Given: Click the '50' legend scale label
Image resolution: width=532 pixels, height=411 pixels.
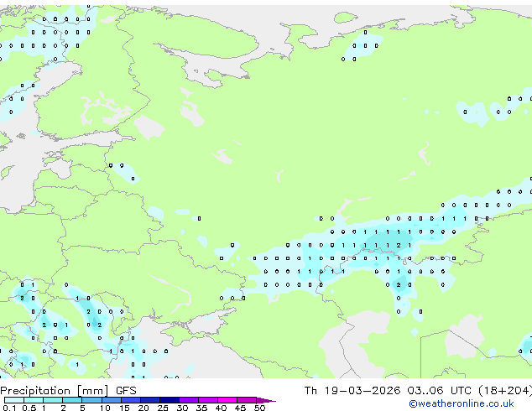Looking at the screenshot, I should 259,408.
